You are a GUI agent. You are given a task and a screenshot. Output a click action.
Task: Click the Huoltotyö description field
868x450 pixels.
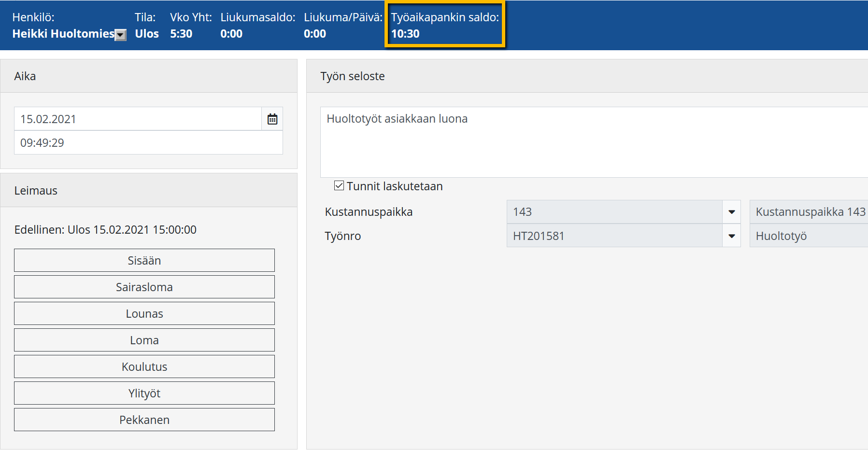pyautogui.click(x=809, y=236)
